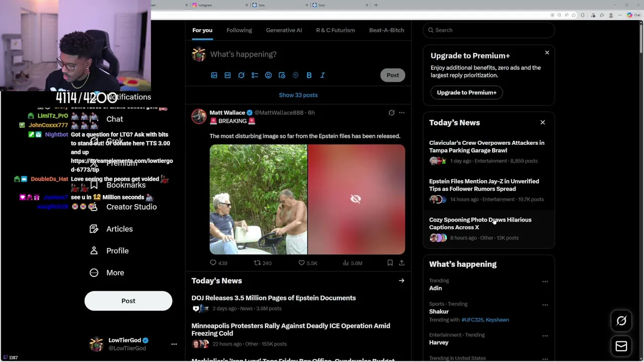Add a photo using the media icon

click(214, 75)
